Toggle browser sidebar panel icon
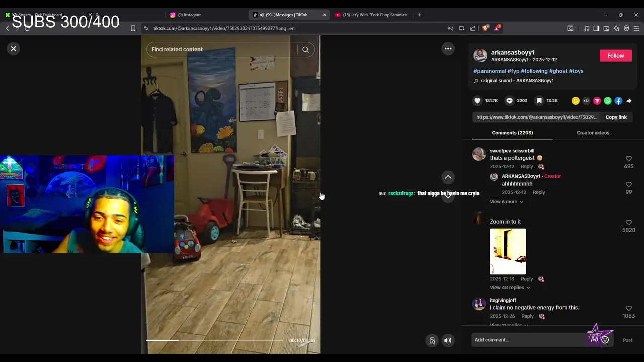This screenshot has width=644, height=362. (596, 28)
